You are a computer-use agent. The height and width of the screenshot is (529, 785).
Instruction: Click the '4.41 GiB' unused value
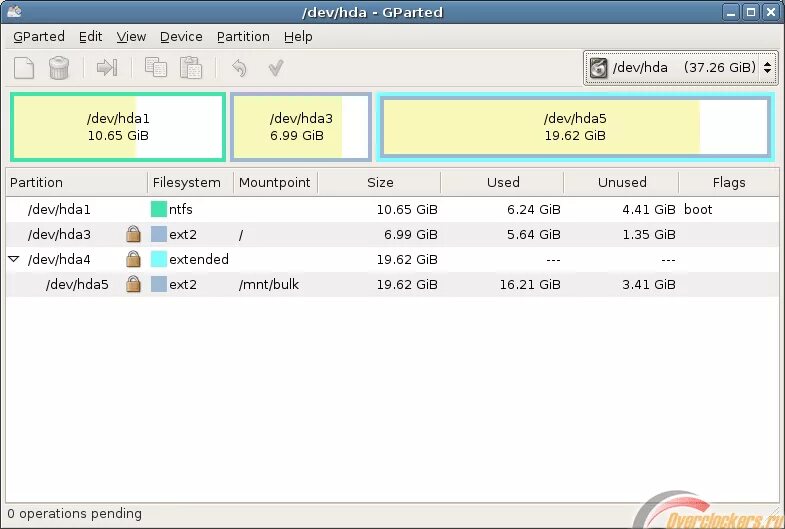point(649,209)
